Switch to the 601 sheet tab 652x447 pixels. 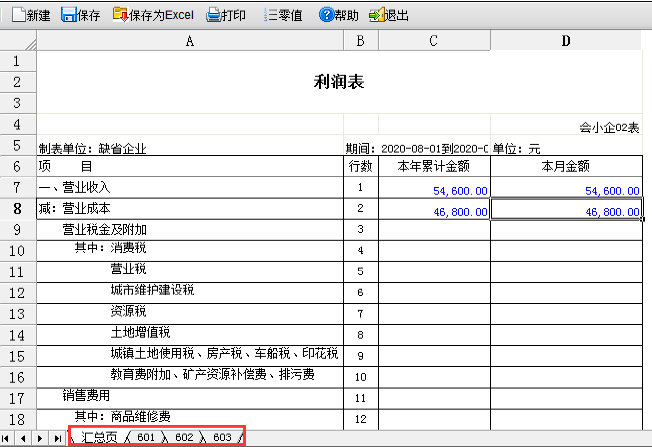pyautogui.click(x=146, y=437)
